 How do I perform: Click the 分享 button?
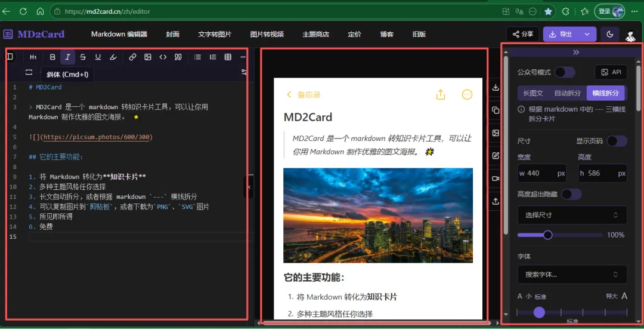(523, 34)
